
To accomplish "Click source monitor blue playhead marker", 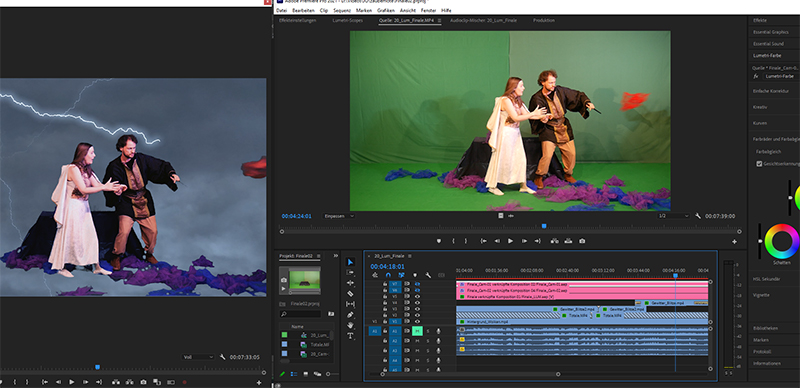I will [544, 226].
